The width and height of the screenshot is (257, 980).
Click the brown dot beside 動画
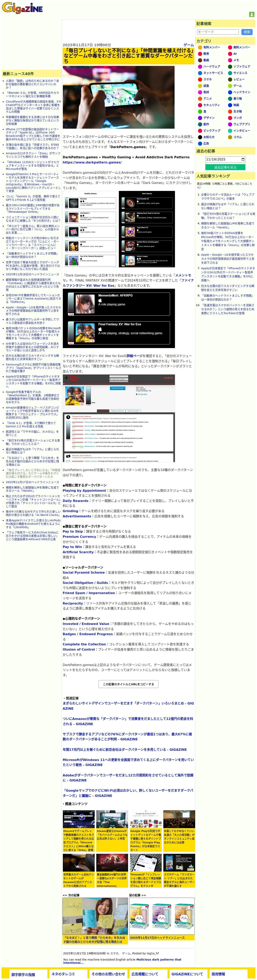tap(200, 60)
